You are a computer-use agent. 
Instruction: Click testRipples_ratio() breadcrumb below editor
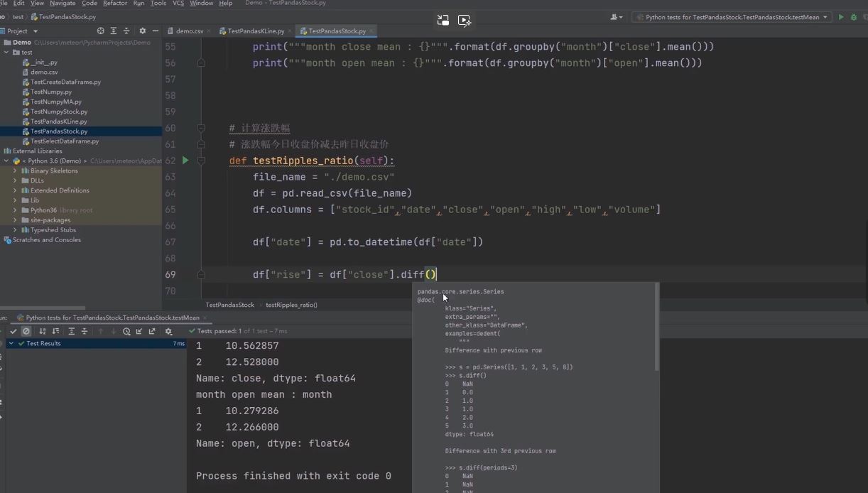click(x=291, y=305)
